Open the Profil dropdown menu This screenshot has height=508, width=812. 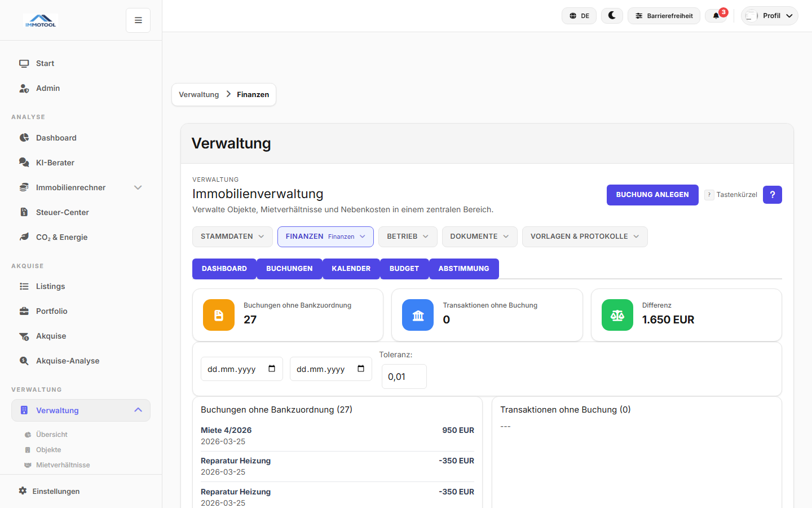click(770, 16)
